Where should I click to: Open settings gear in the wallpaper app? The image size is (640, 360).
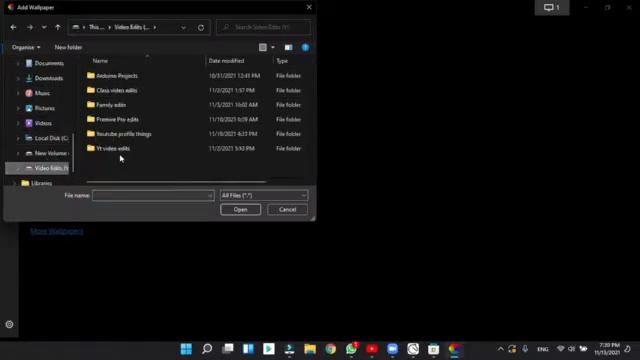click(9, 324)
